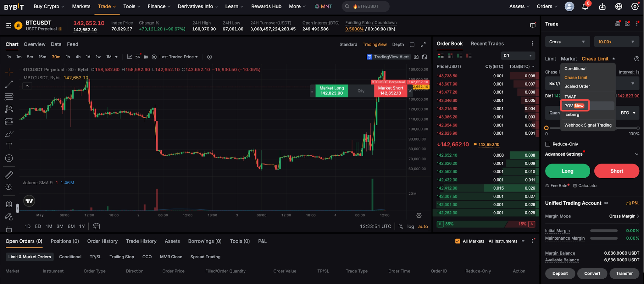Image resolution: width=644 pixels, height=284 pixels.
Task: Open the Calculator tool
Action: (586, 186)
